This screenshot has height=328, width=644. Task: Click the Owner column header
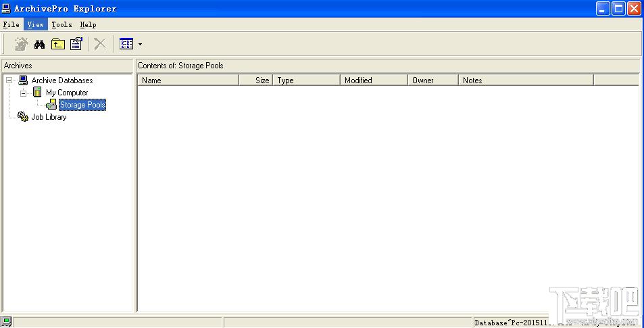pos(432,80)
